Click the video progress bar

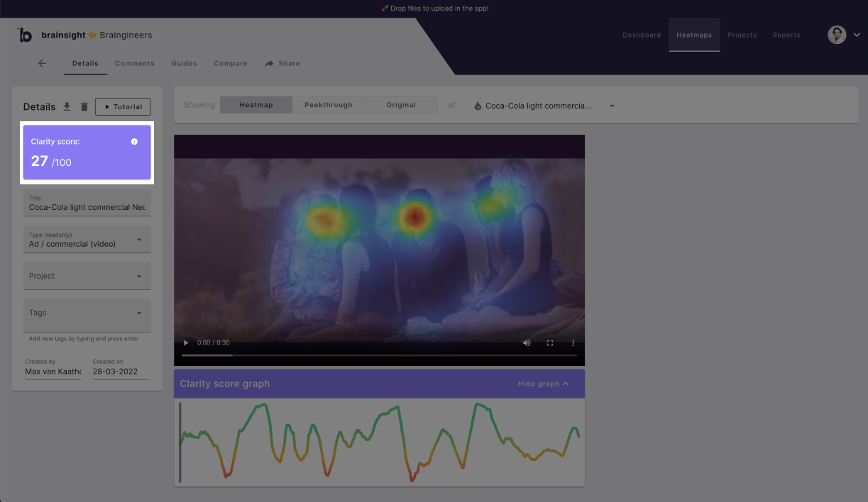point(379,355)
